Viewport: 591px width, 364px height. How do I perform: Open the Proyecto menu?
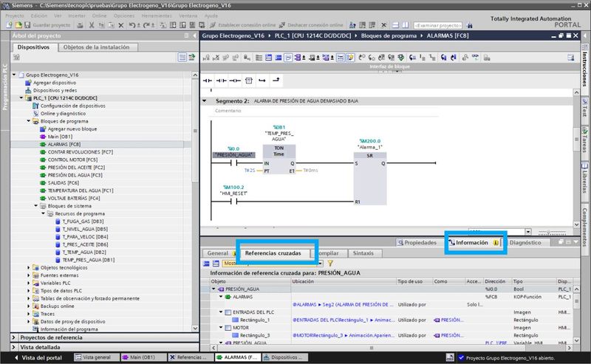pyautogui.click(x=15, y=16)
